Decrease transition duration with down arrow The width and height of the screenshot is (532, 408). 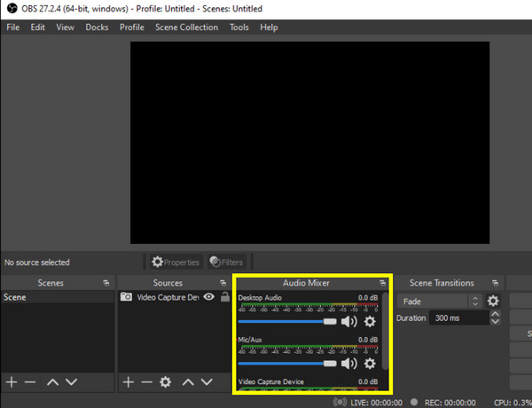click(496, 321)
